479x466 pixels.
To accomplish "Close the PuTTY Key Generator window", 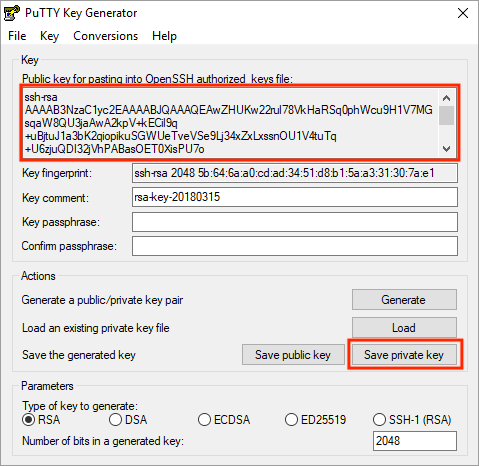I will click(463, 13).
